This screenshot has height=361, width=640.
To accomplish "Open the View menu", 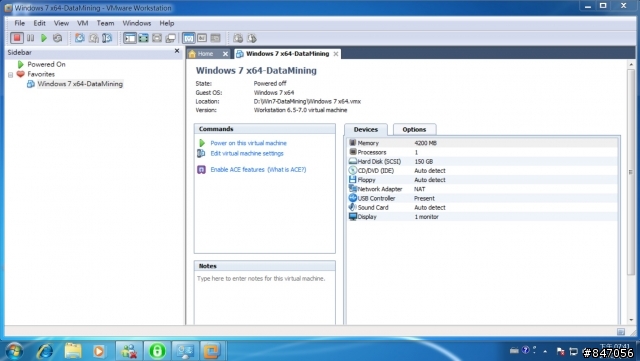I will (61, 23).
